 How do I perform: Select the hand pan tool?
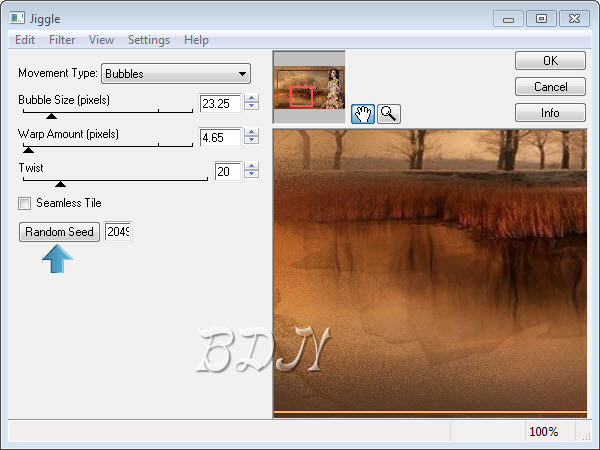(362, 114)
